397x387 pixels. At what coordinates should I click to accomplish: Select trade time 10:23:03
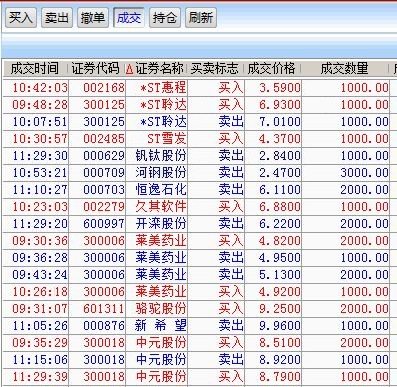tap(40, 207)
